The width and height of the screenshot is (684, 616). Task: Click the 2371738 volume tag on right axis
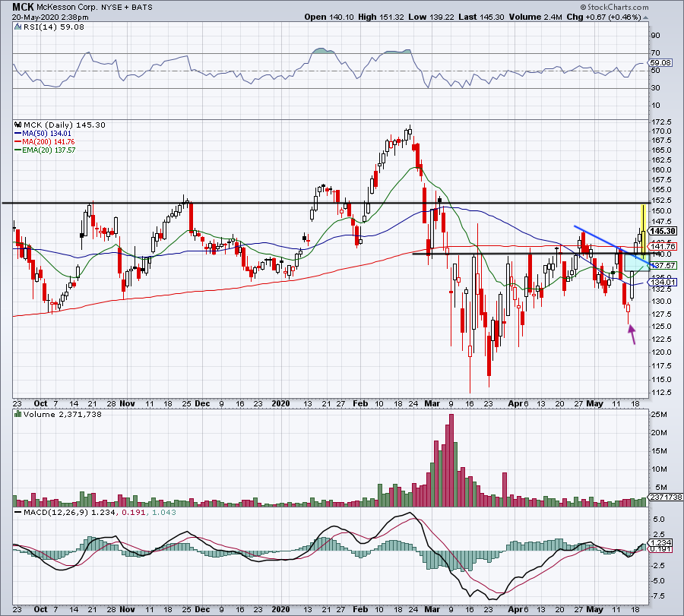click(666, 497)
